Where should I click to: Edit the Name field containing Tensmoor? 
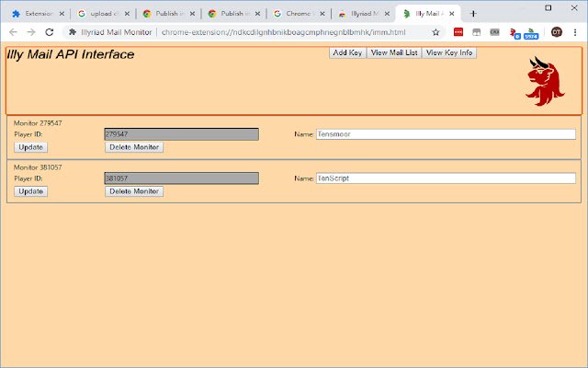pos(446,134)
